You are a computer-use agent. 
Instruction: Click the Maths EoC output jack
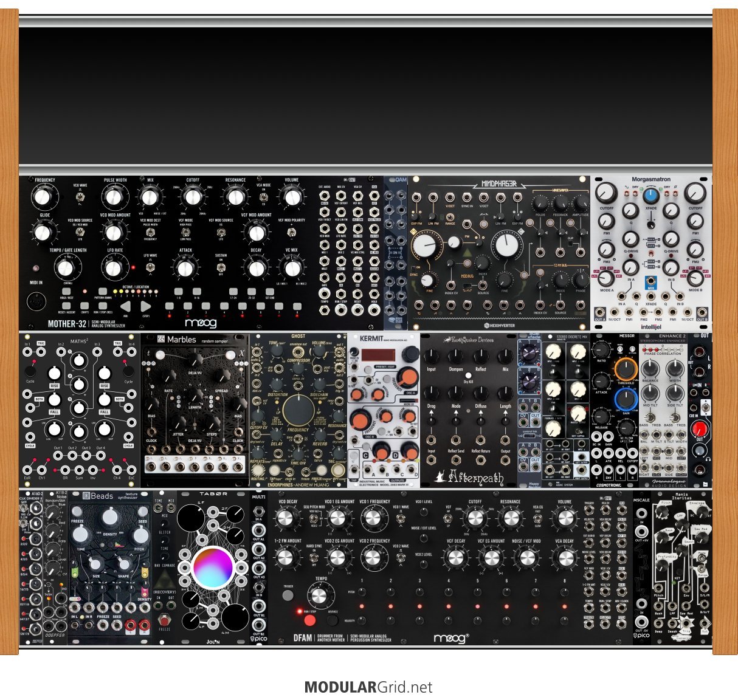tap(131, 470)
